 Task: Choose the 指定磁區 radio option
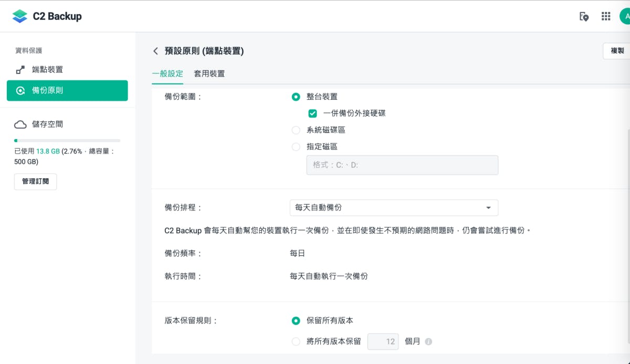[x=296, y=147]
